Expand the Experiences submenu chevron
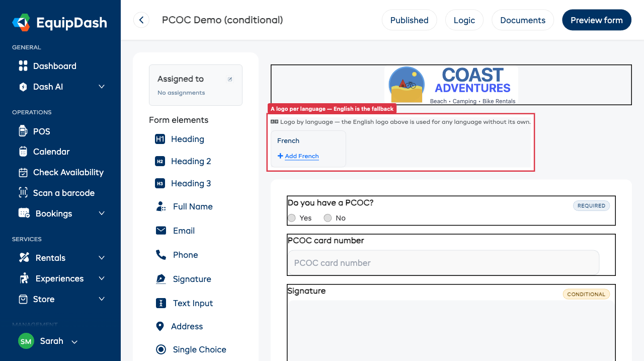 point(102,278)
